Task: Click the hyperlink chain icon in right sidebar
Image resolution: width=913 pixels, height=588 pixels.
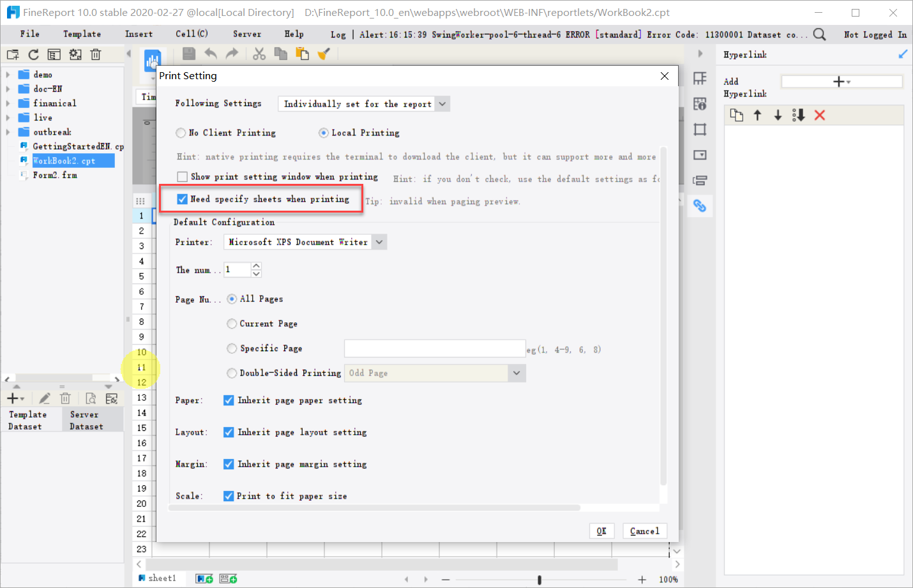Action: pos(700,206)
